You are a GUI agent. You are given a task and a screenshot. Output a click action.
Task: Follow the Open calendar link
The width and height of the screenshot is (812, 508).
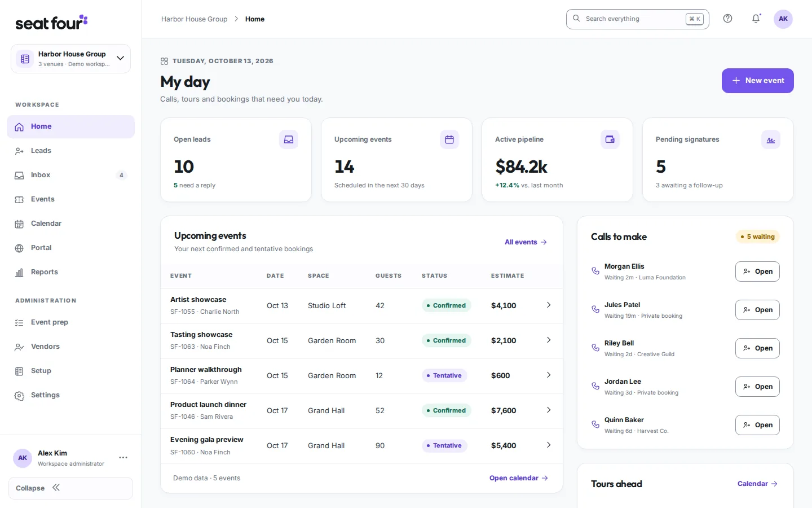(519, 478)
